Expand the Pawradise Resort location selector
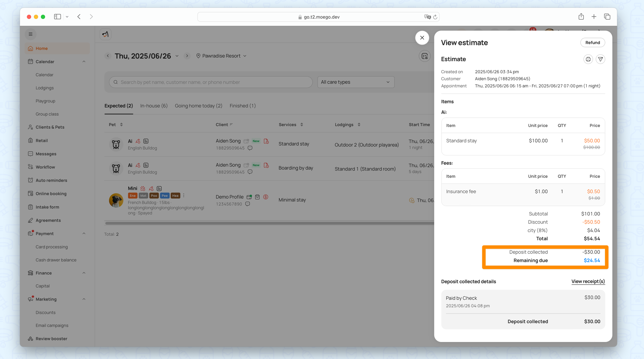This screenshot has height=359, width=644. (x=222, y=56)
